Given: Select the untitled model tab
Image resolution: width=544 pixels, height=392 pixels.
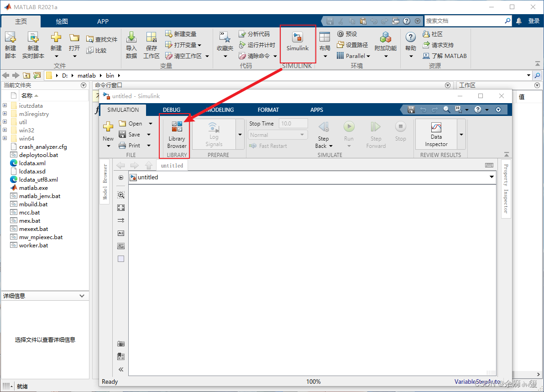Looking at the screenshot, I should (172, 166).
